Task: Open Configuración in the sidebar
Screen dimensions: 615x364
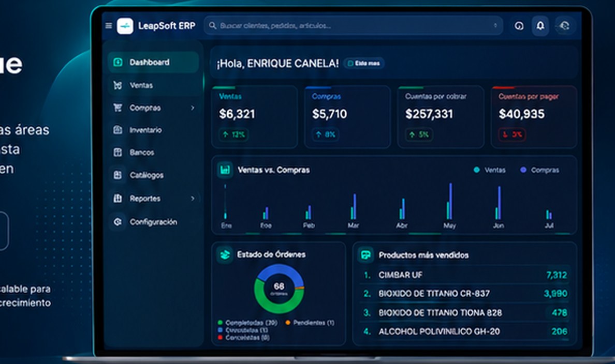Action: pyautogui.click(x=153, y=222)
